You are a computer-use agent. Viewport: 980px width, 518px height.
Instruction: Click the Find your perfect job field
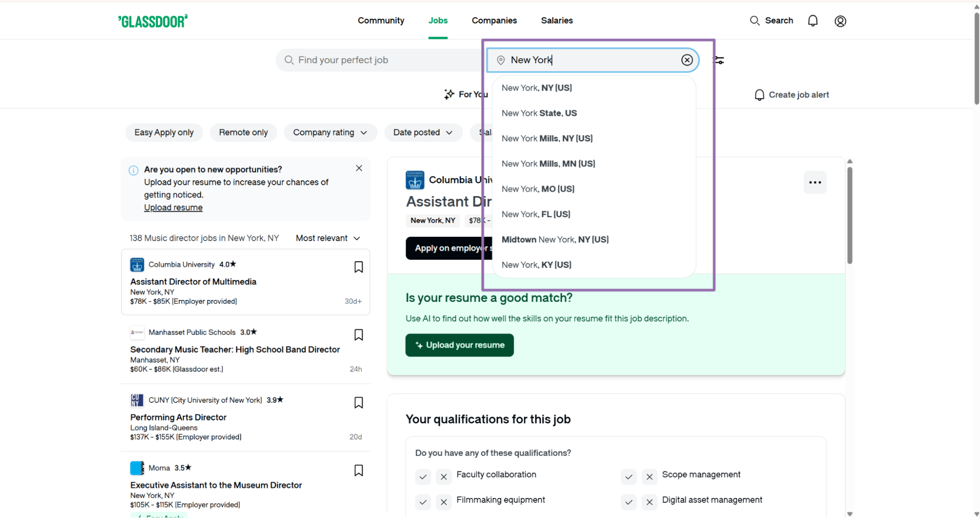click(x=380, y=60)
